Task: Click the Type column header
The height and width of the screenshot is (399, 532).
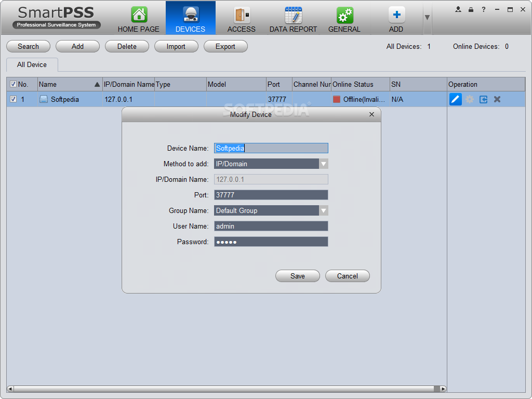Action: tap(180, 84)
